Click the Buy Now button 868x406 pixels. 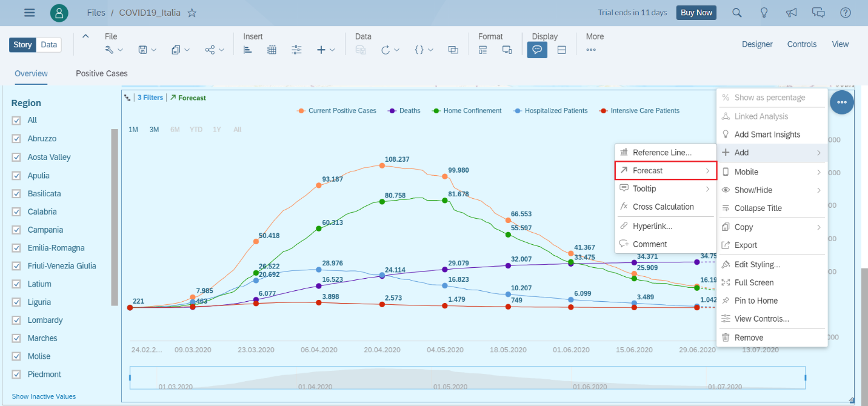696,13
